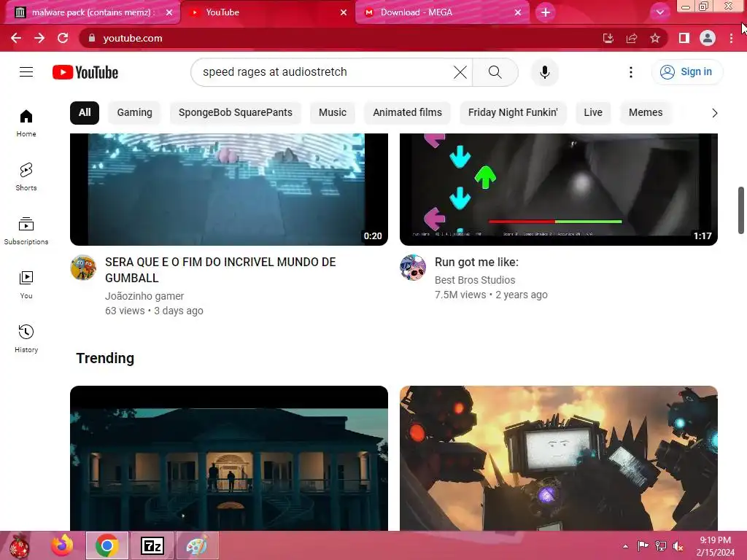Viewport: 747px width, 560px height.
Task: Go forward with browser forward arrow
Action: pyautogui.click(x=39, y=38)
